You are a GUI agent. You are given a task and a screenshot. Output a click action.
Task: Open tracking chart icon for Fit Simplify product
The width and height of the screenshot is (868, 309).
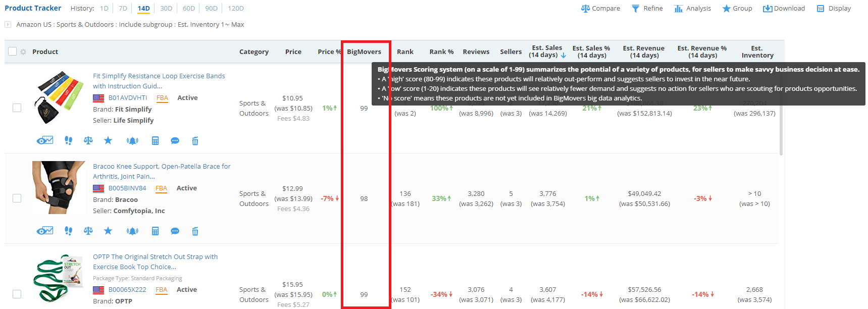pos(45,140)
